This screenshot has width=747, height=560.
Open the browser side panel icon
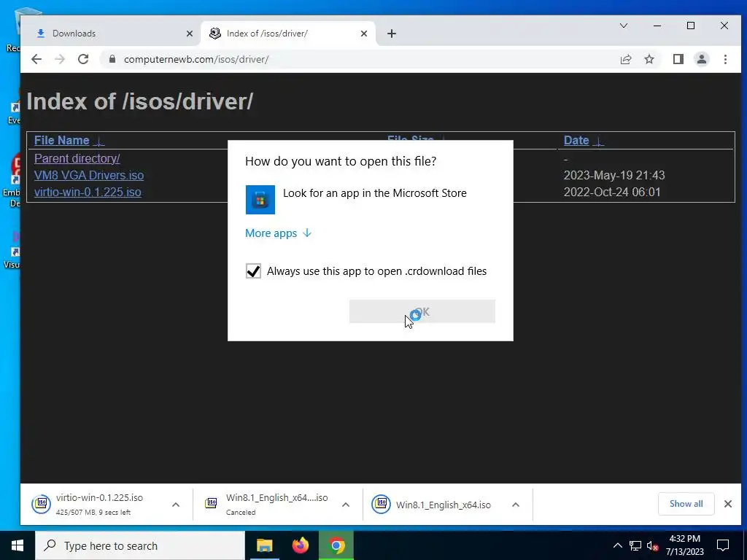(678, 59)
